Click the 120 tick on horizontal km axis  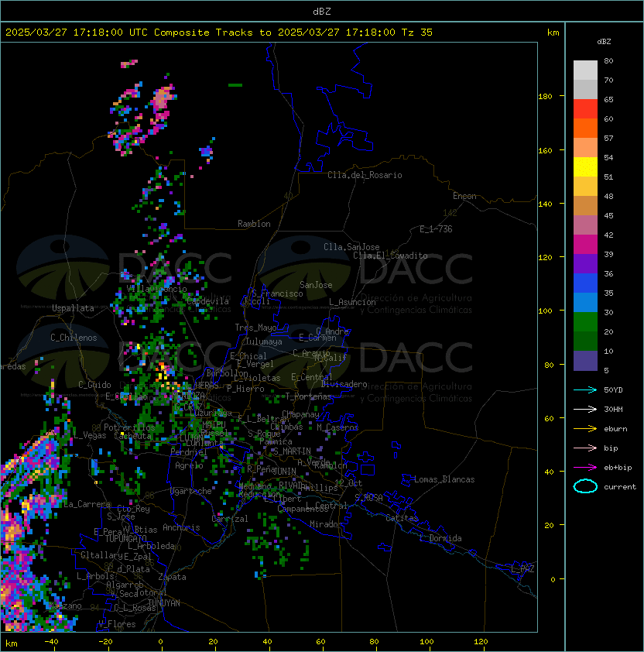tap(481, 642)
